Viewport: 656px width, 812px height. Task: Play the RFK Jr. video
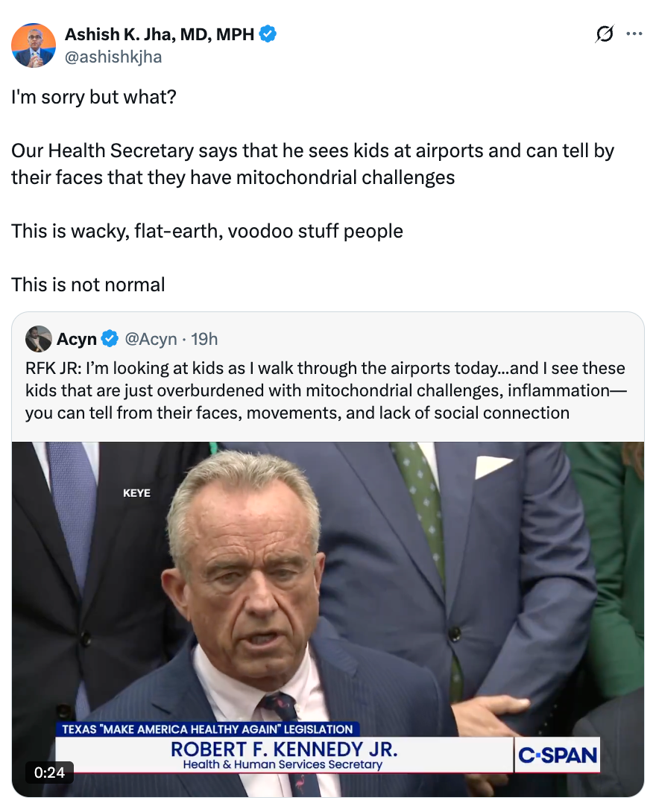pos(328,618)
